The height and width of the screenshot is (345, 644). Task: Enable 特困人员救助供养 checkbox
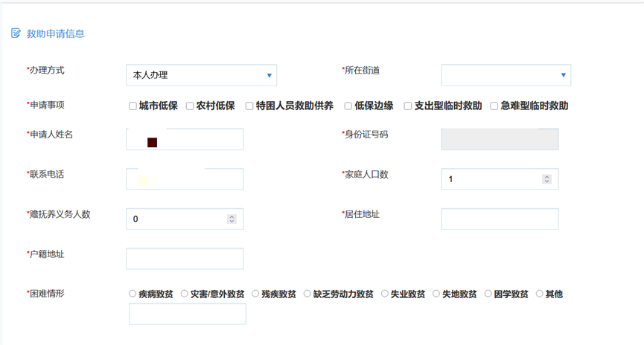coord(249,106)
